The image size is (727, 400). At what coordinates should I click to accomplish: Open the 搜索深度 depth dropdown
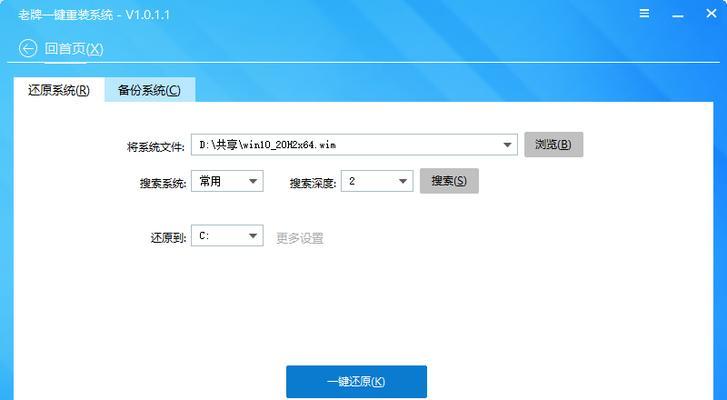coord(377,181)
